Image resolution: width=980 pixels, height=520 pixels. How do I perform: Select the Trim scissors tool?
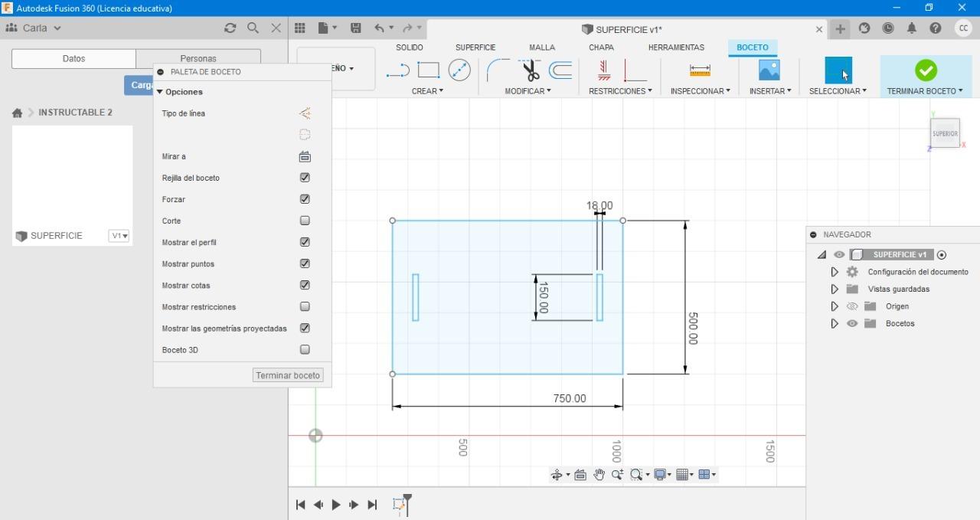click(531, 70)
